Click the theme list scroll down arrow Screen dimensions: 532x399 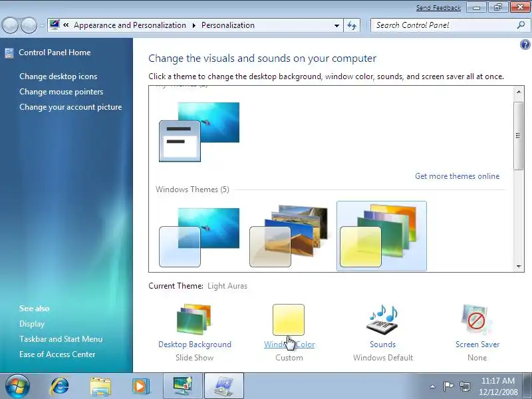pos(519,267)
